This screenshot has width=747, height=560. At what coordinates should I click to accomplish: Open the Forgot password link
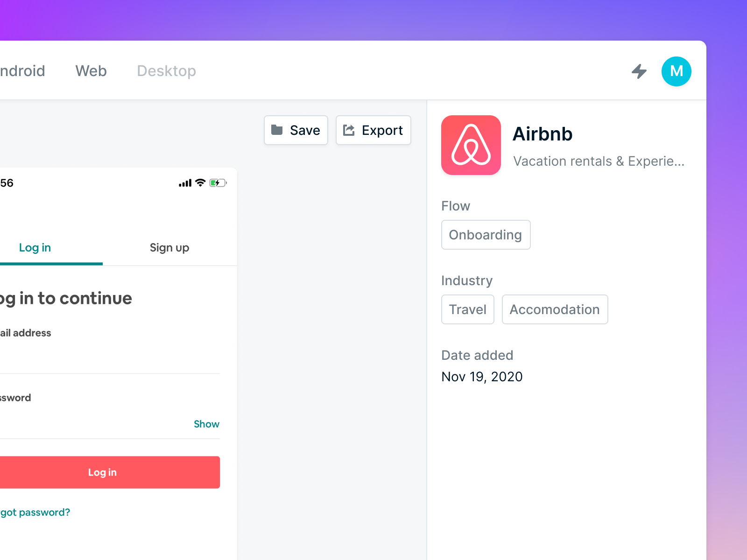pos(35,512)
